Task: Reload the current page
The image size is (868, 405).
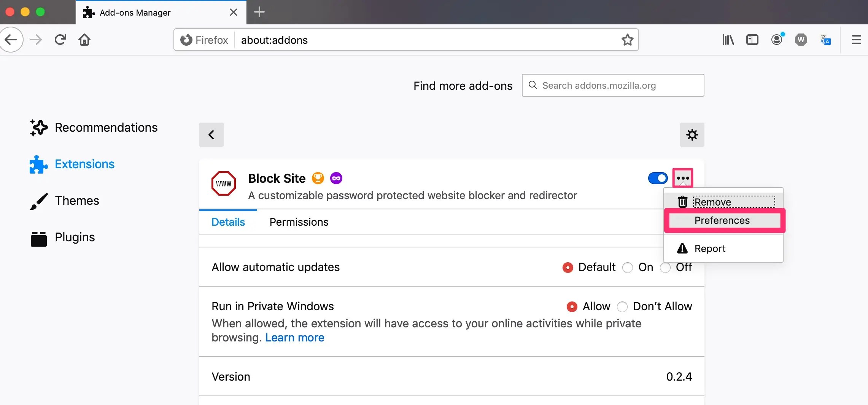Action: click(60, 40)
